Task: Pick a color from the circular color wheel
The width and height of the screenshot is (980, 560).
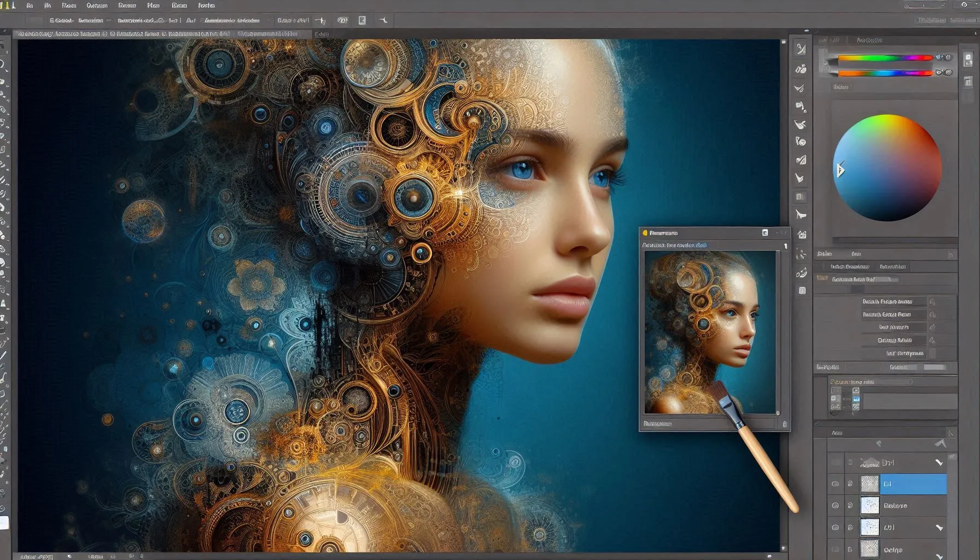Action: click(x=887, y=168)
